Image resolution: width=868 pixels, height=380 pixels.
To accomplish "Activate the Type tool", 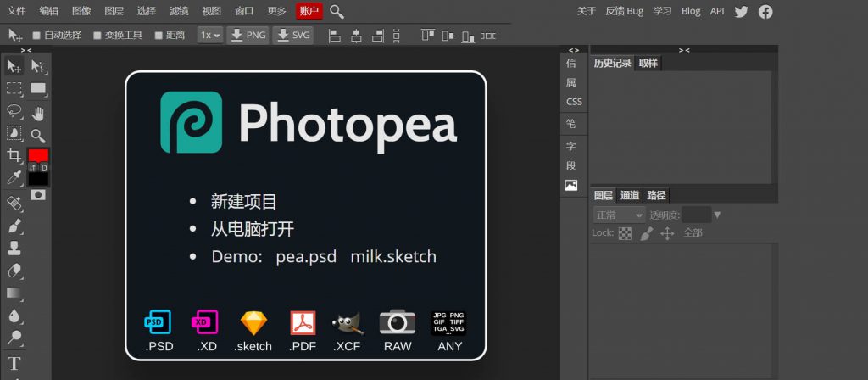I will 14,363.
